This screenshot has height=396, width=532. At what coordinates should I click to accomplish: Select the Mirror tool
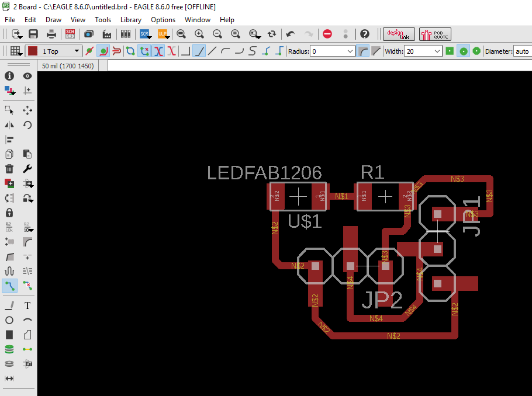tap(9, 125)
